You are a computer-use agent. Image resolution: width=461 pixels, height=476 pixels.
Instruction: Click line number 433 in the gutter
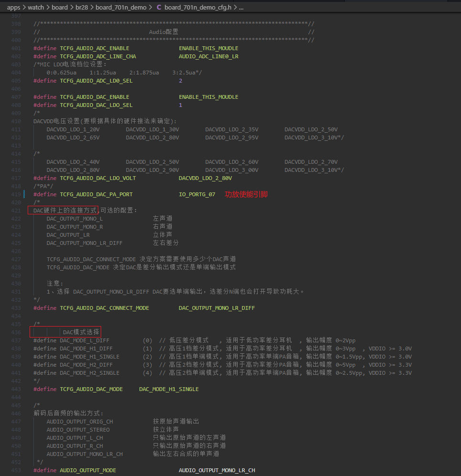point(16,308)
